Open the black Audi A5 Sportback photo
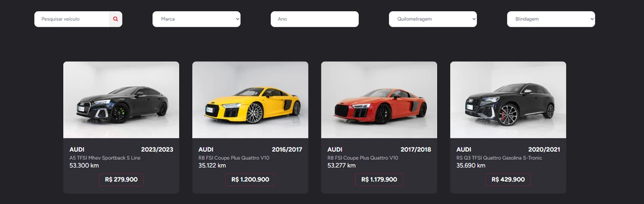The image size is (644, 204). 121,100
